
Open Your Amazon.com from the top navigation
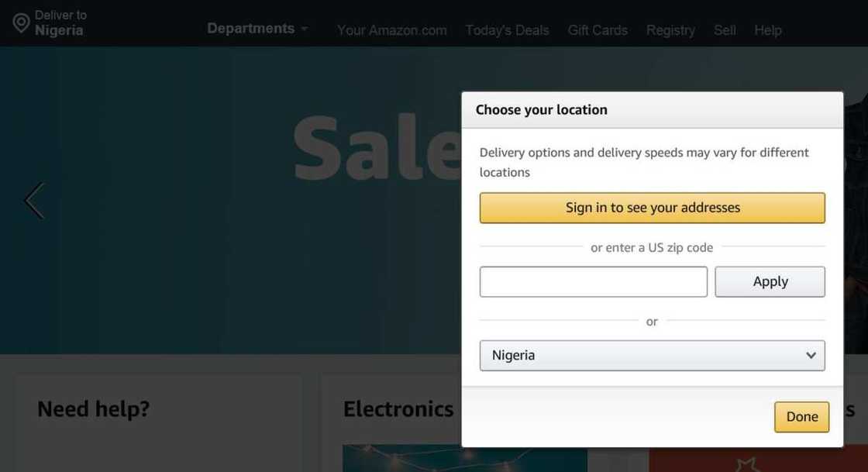(x=392, y=29)
